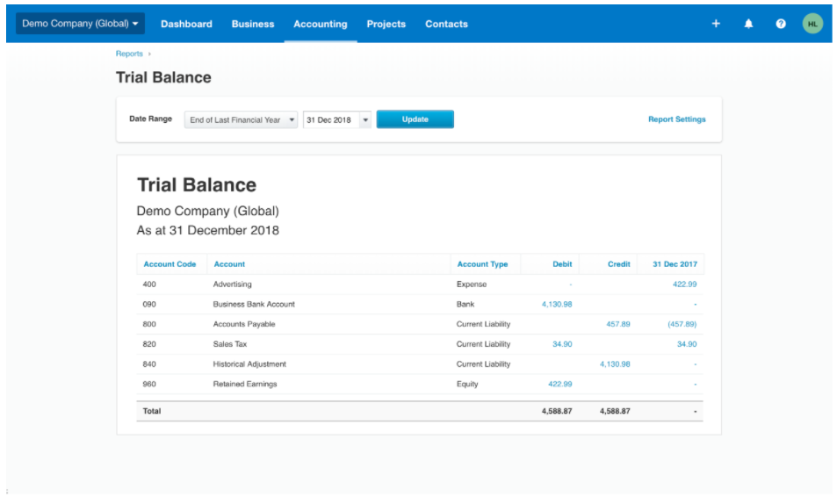Screen dimensions: 837x504
Task: Open the help question mark icon
Action: click(x=781, y=24)
